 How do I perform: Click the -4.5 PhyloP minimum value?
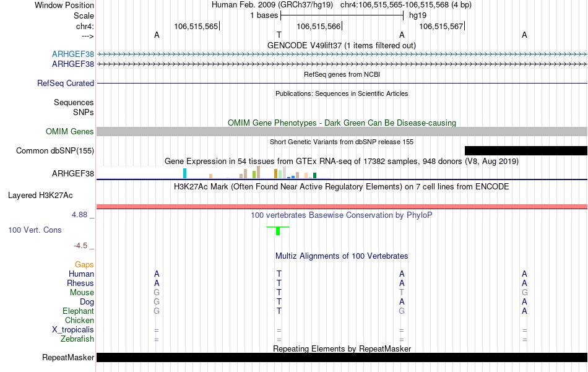pos(80,246)
